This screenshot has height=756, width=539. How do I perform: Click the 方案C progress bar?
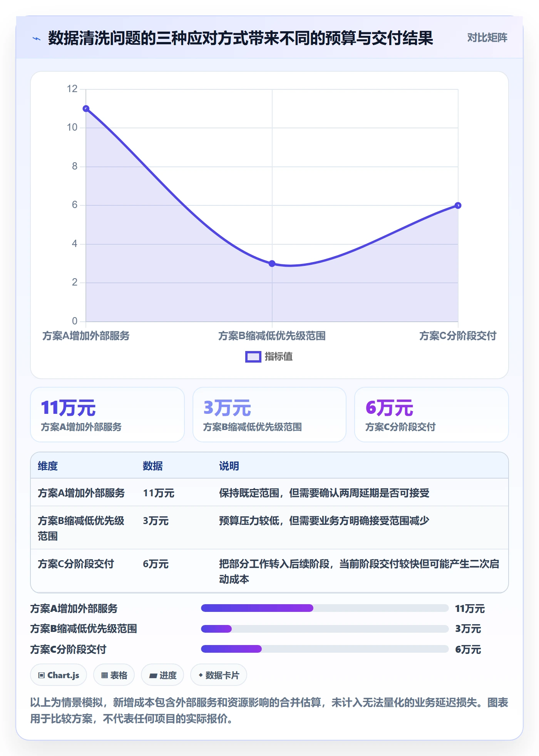[x=325, y=649]
